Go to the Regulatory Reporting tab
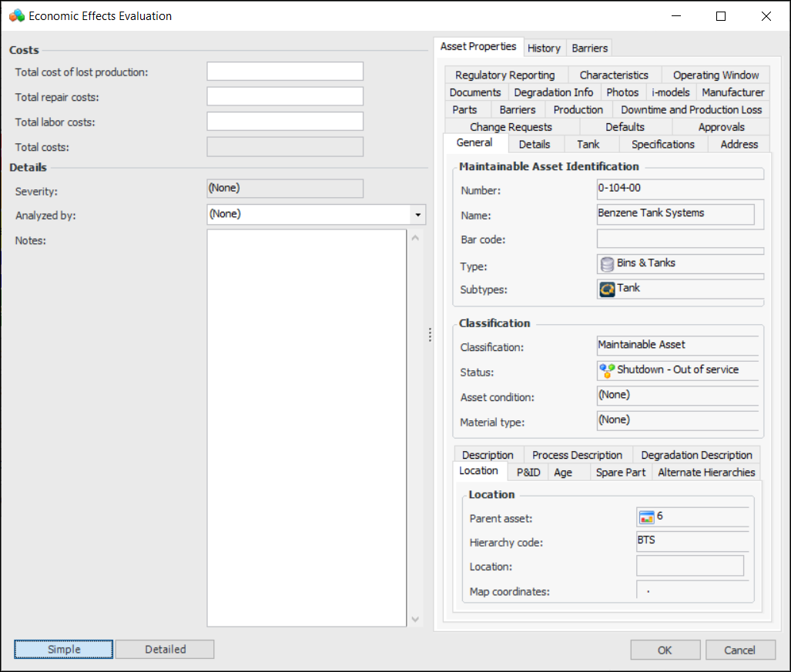The width and height of the screenshot is (791, 672). click(504, 75)
